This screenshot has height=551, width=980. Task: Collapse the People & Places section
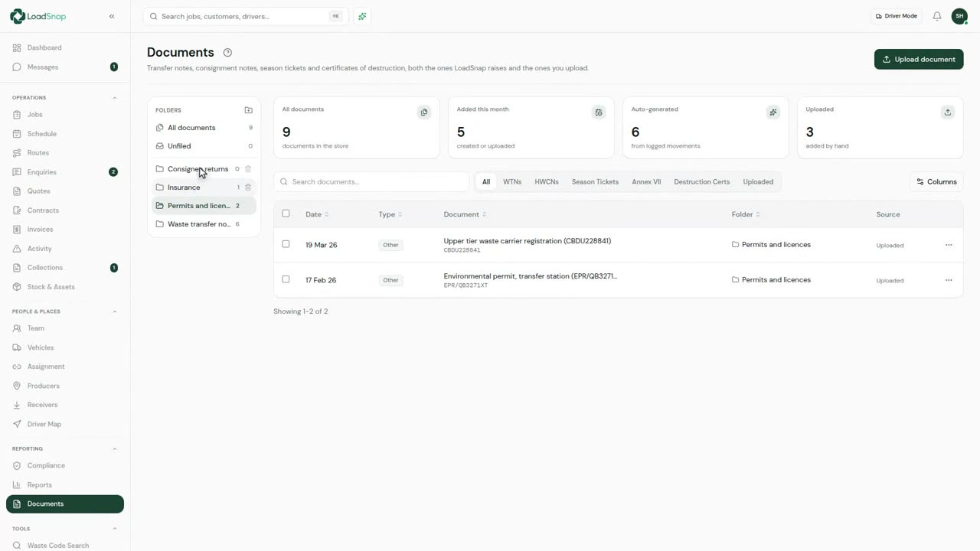(x=115, y=311)
